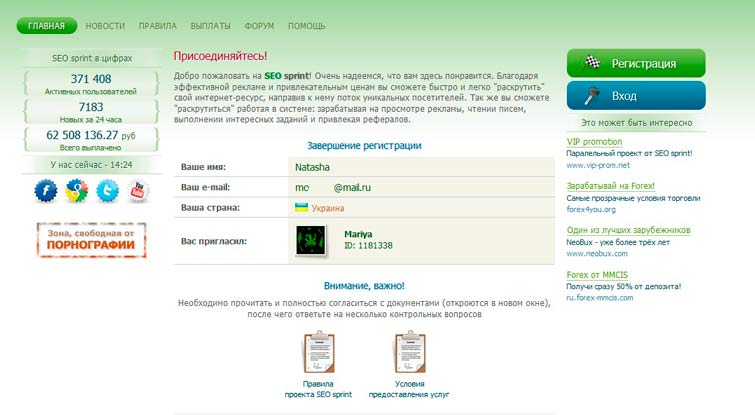Viewport: 755px width, 415px height.
Task: Open the SEO sprint project rules clipboard icon
Action: pos(319,352)
